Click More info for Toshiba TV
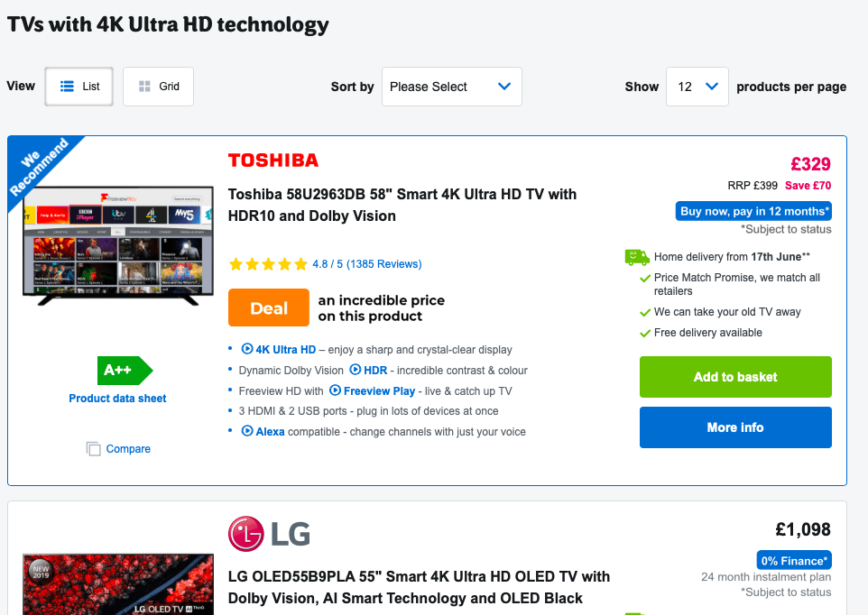The image size is (868, 615). 735,427
